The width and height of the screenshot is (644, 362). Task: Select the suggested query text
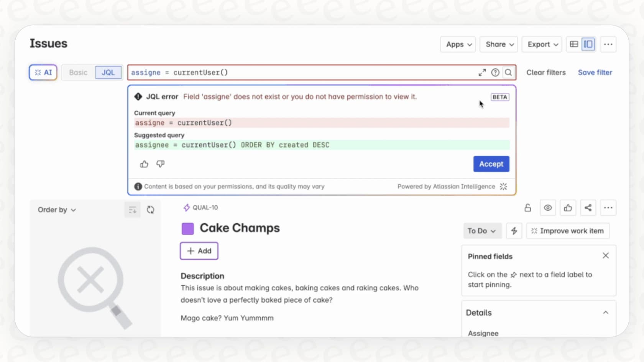pyautogui.click(x=232, y=145)
